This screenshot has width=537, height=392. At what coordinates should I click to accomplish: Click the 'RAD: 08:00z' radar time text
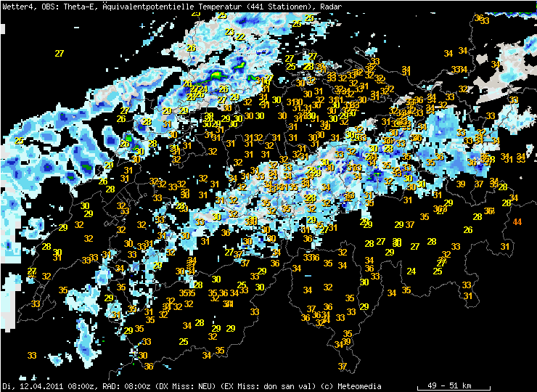(126, 386)
